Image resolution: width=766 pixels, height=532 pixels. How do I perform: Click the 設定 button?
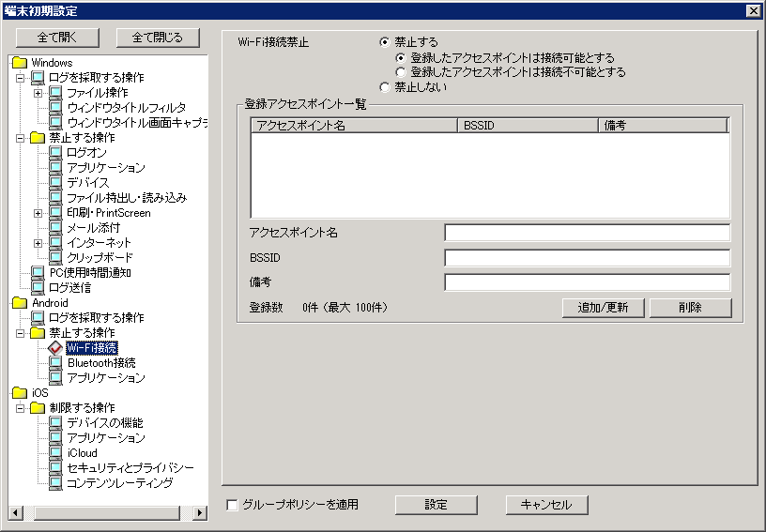tap(436, 505)
